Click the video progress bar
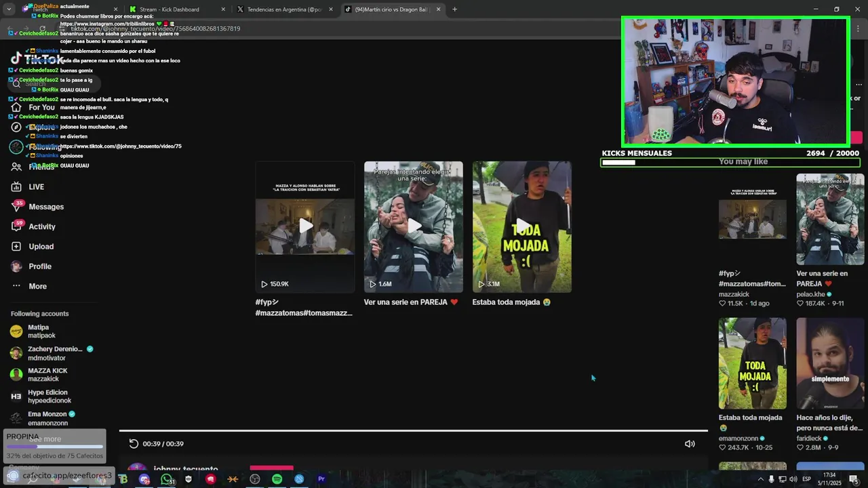Screen dimensions: 868x488 tap(414, 430)
